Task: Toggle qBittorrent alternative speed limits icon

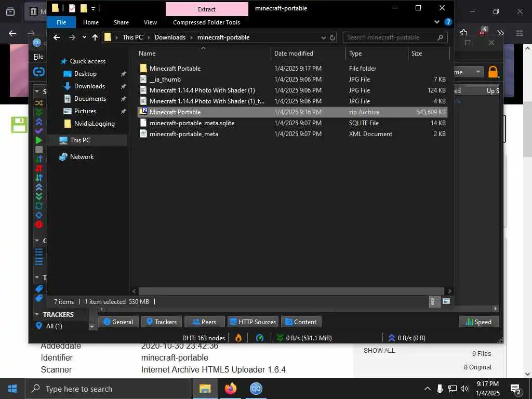Action: 260,338
